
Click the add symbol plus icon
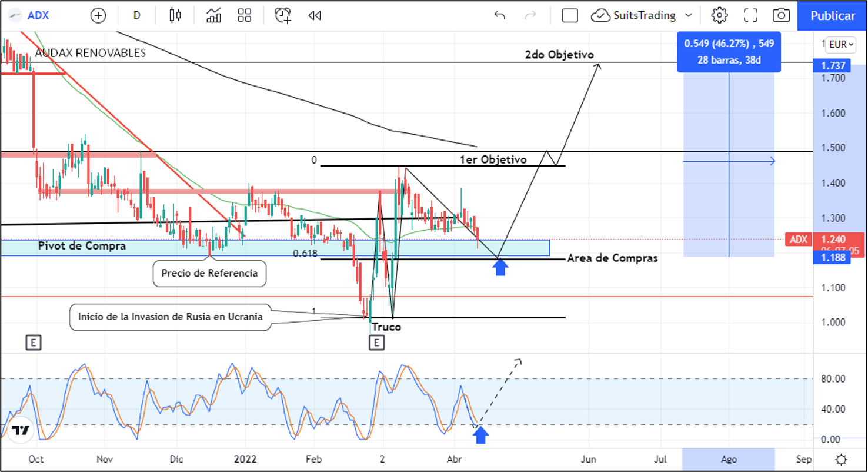click(x=98, y=16)
